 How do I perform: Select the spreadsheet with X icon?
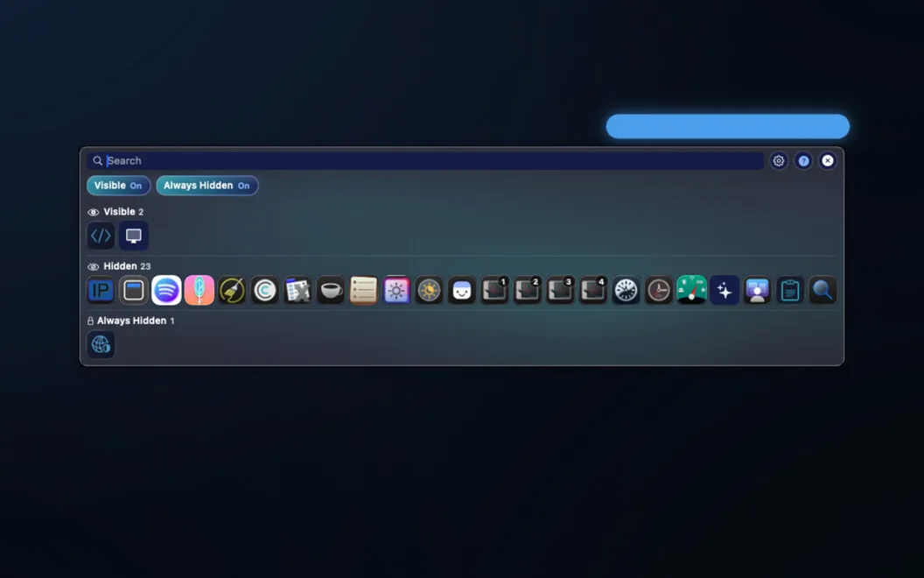(x=297, y=290)
